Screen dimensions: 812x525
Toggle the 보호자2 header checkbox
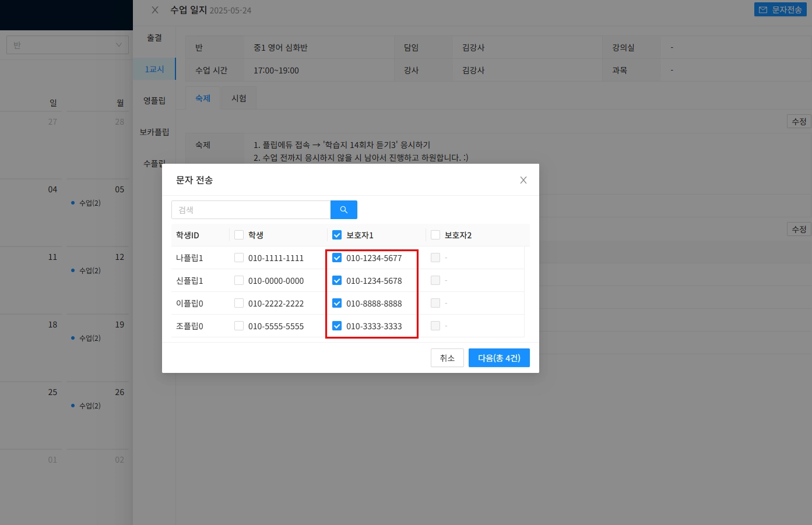point(435,235)
